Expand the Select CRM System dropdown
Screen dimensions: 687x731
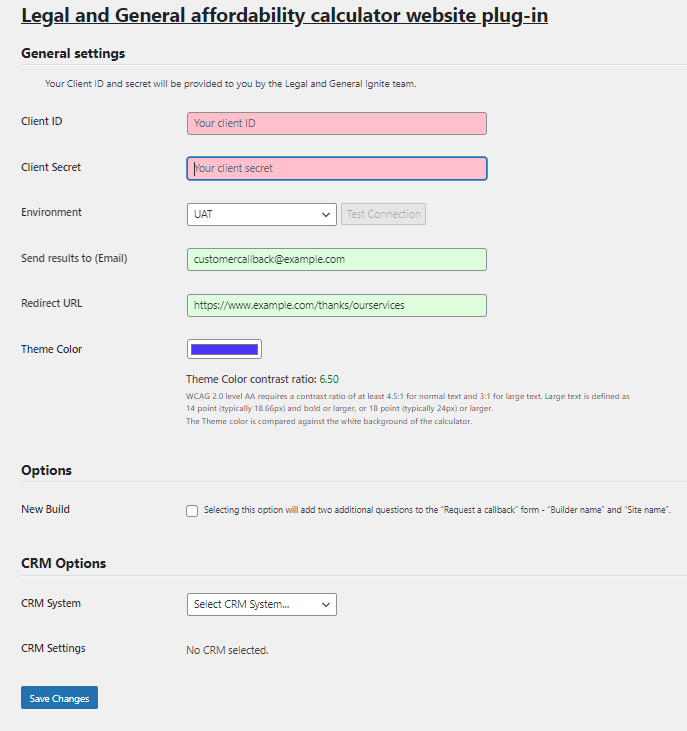click(x=261, y=604)
